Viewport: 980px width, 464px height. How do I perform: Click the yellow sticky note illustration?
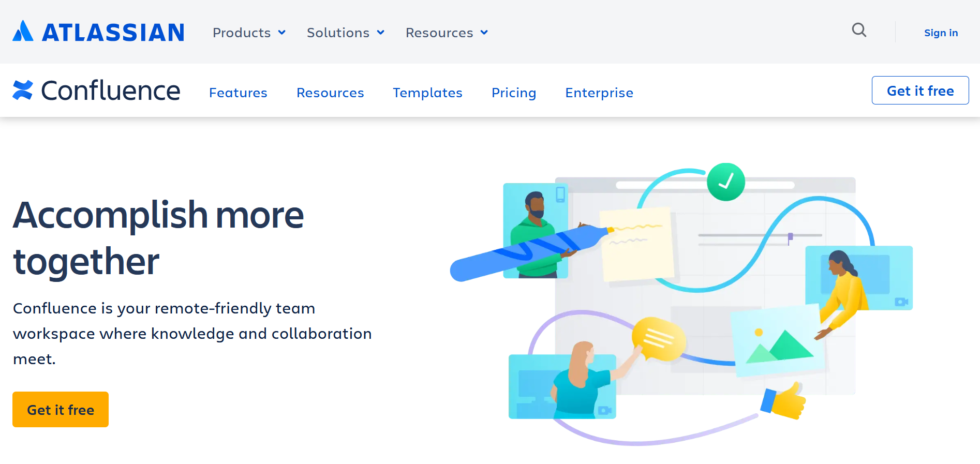[x=639, y=245]
